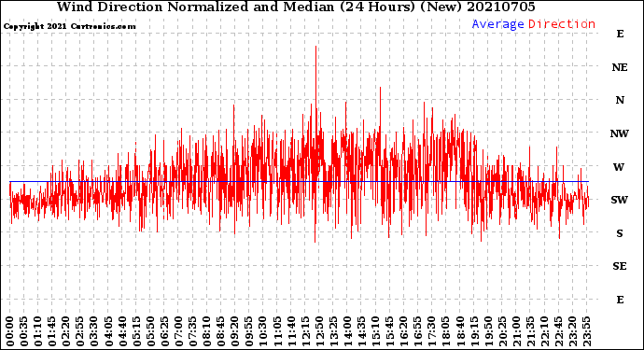
Task: Click the 05:50 time label
Action: [x=150, y=331]
